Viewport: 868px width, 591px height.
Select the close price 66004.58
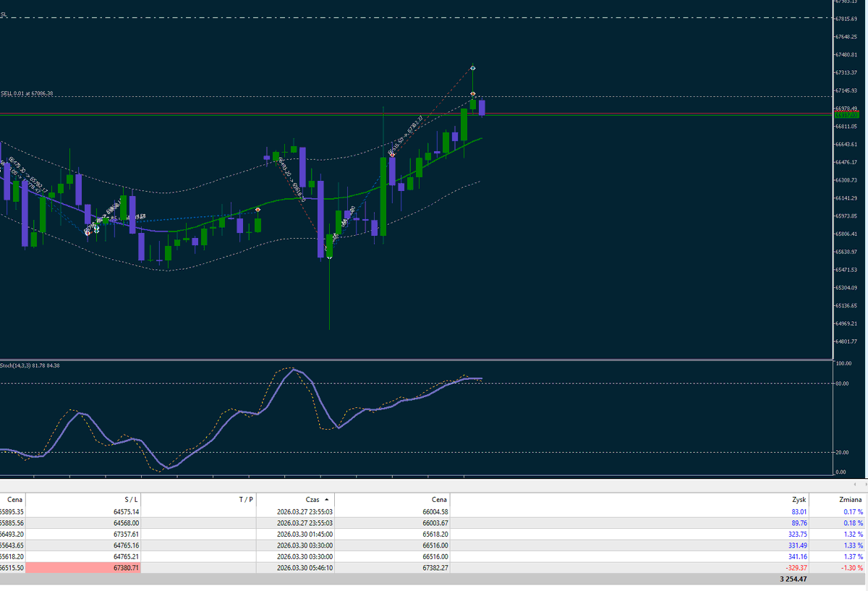click(434, 511)
